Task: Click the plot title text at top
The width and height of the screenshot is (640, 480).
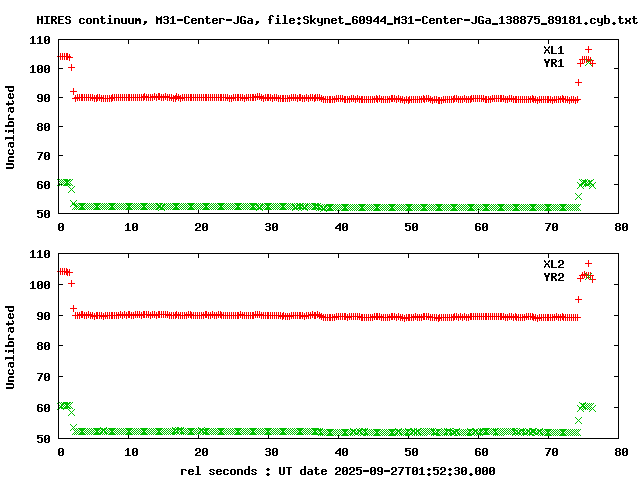Action: 337,20
